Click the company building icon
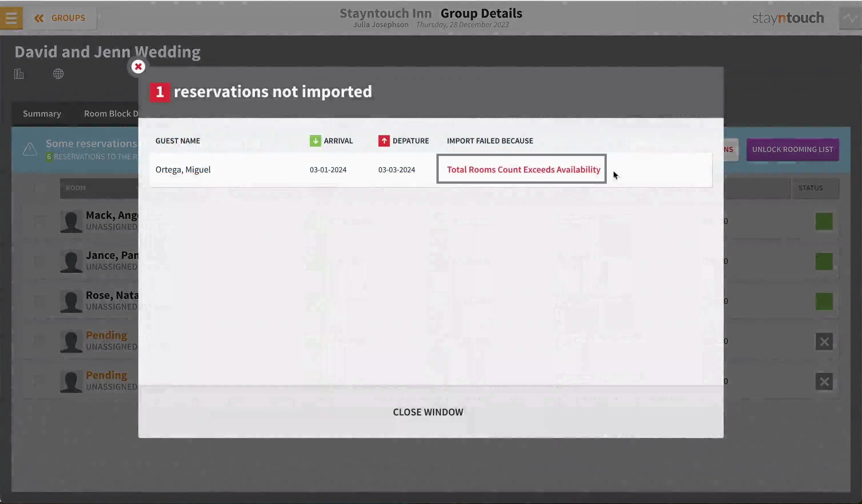The width and height of the screenshot is (862, 504). [x=19, y=74]
